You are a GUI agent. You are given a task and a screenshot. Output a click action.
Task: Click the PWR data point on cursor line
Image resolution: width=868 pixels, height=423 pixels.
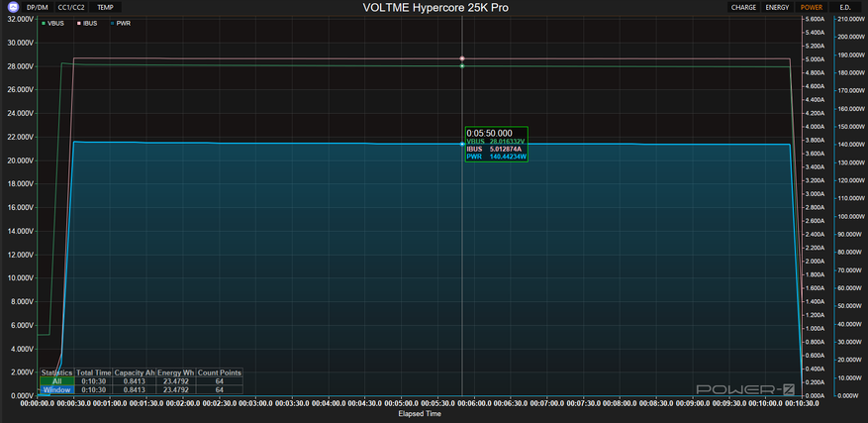(x=462, y=145)
